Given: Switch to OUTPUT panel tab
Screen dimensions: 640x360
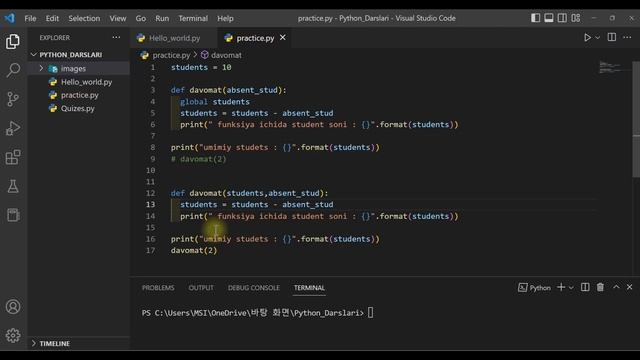Looking at the screenshot, I should coord(201,288).
